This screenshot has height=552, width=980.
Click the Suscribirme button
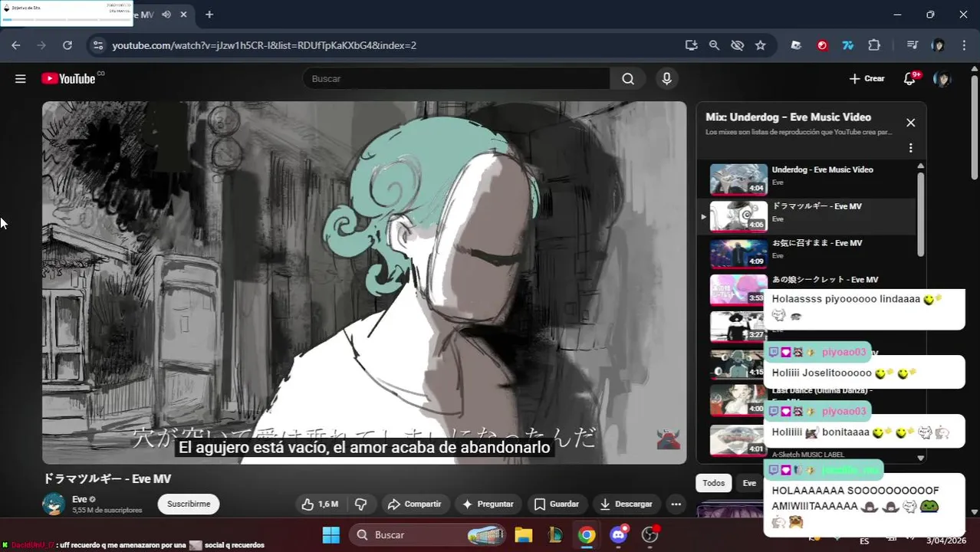tap(189, 504)
